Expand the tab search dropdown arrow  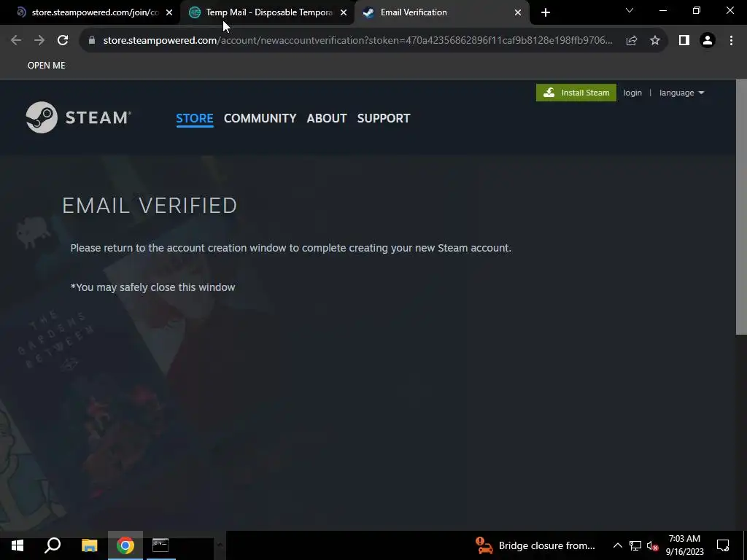click(630, 10)
